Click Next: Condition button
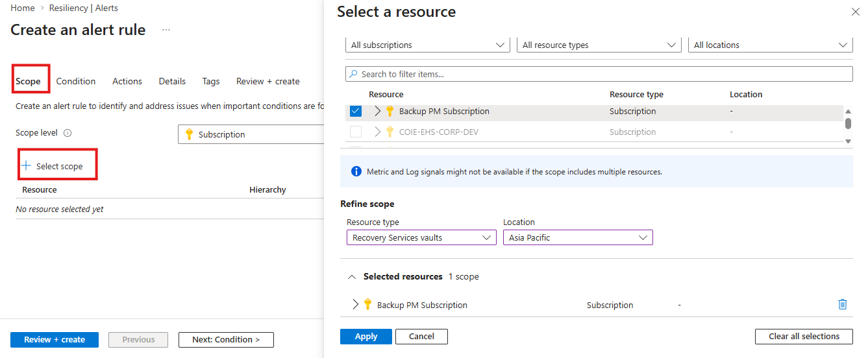This screenshot has width=868, height=358. coord(226,340)
